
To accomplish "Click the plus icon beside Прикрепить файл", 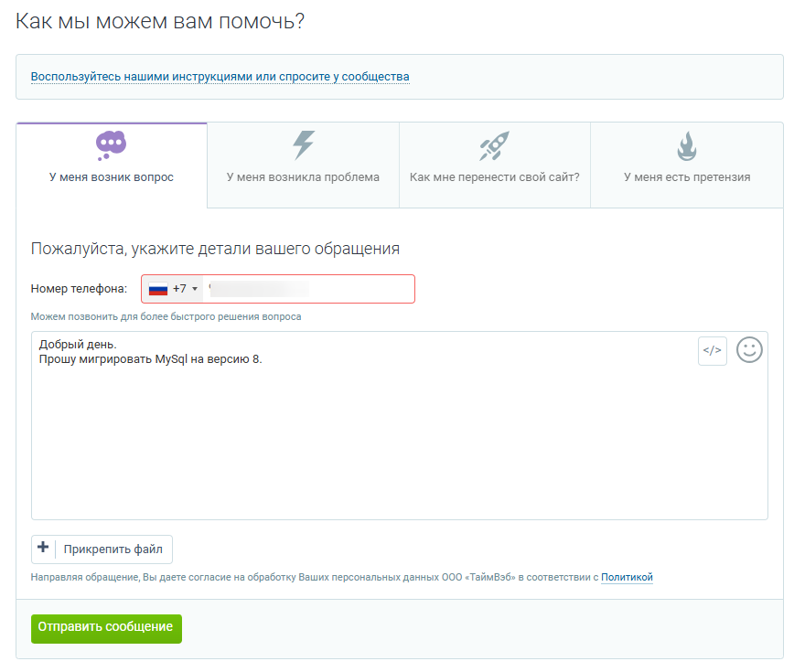I will click(x=43, y=549).
